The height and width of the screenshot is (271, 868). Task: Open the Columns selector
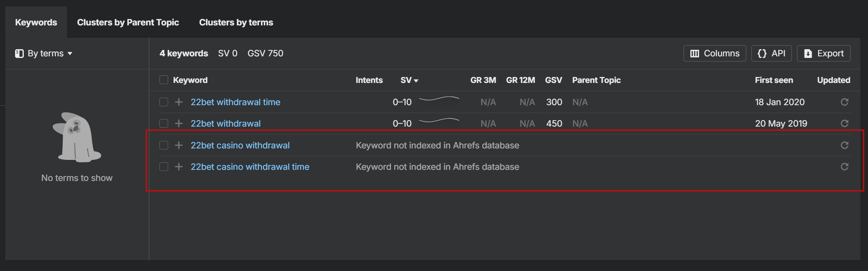tap(715, 53)
